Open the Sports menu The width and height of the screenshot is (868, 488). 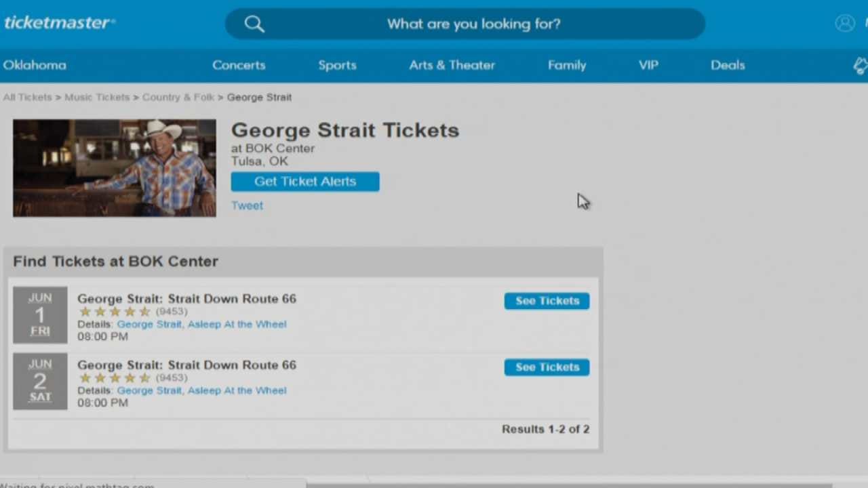click(x=337, y=65)
